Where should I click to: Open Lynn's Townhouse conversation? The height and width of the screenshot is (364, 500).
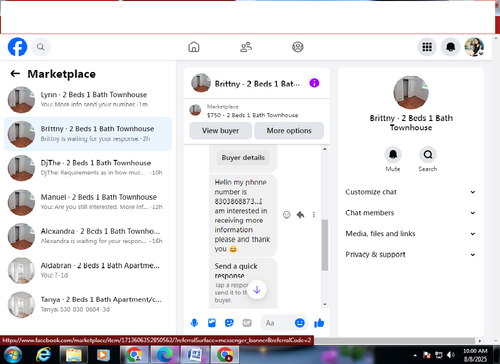point(88,99)
